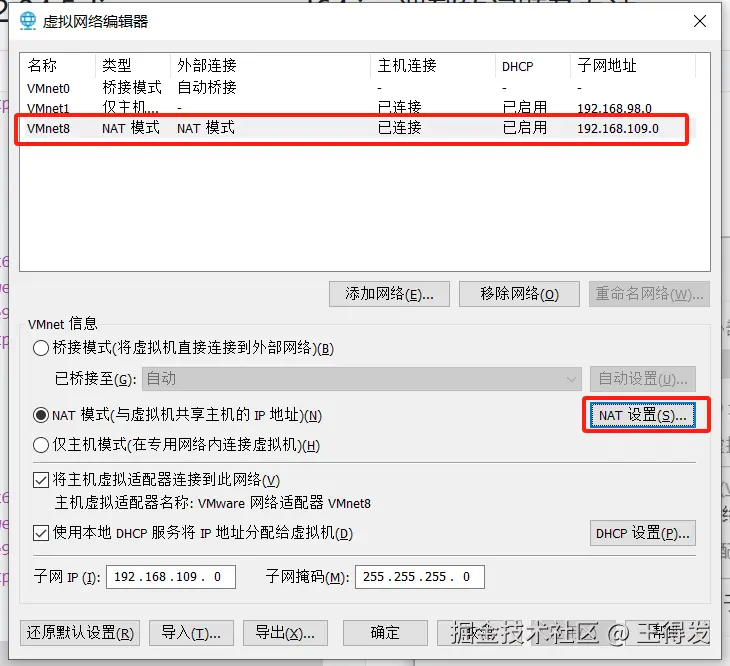
Task: Open DHCP 设置(P)... dialog
Action: (x=643, y=533)
